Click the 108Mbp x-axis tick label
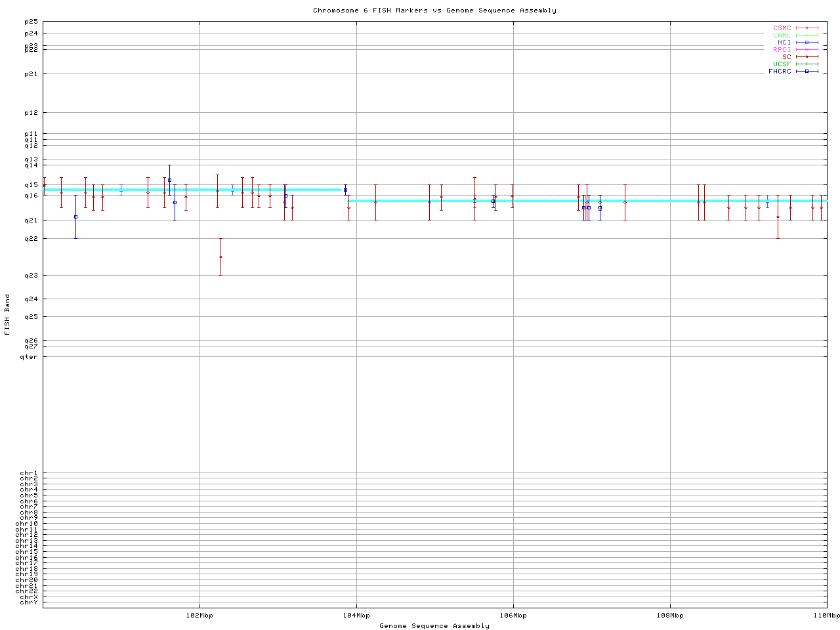The width and height of the screenshot is (840, 630). pos(670,616)
